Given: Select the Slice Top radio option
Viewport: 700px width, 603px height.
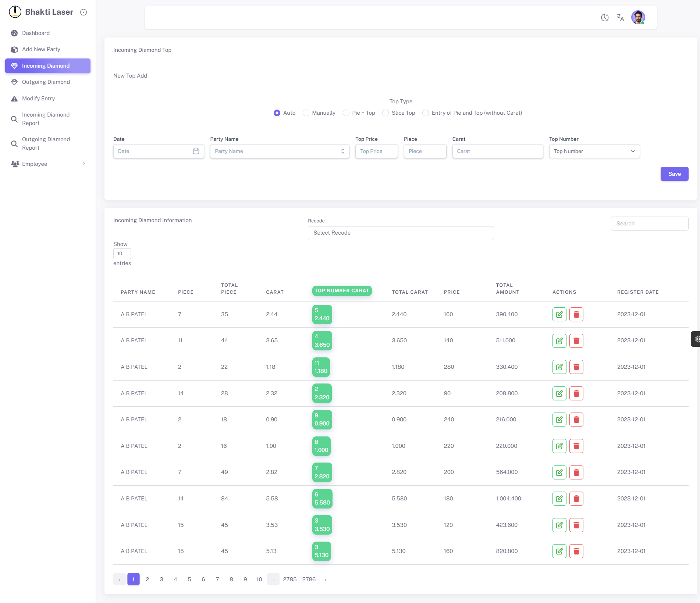Looking at the screenshot, I should pyautogui.click(x=385, y=113).
